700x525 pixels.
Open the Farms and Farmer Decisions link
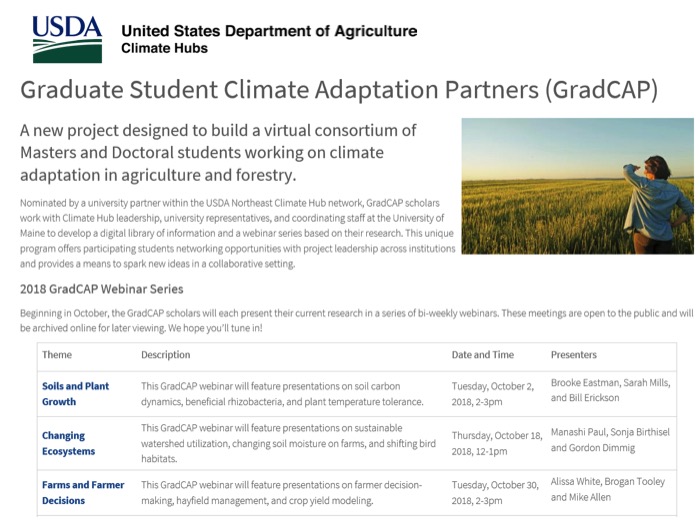coord(83,492)
